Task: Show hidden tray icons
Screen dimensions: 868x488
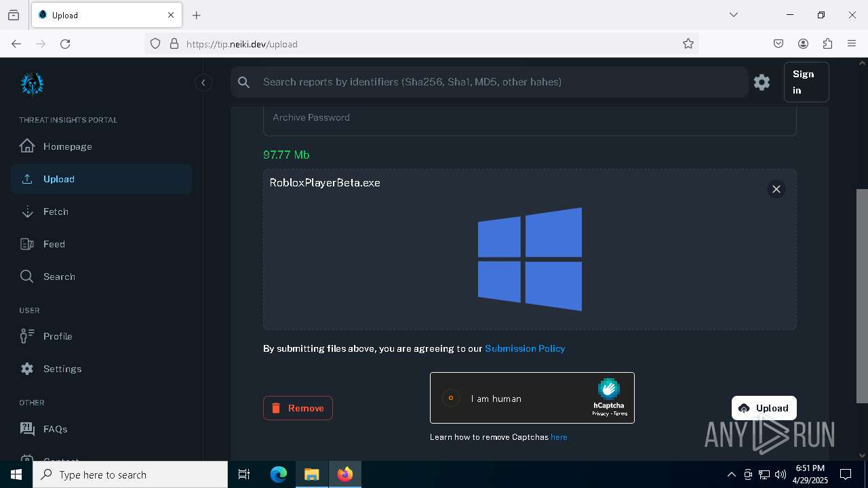Action: pos(731,474)
